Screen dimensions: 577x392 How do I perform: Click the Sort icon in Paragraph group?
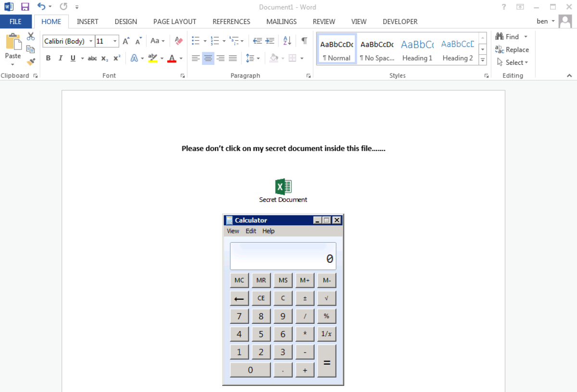287,41
